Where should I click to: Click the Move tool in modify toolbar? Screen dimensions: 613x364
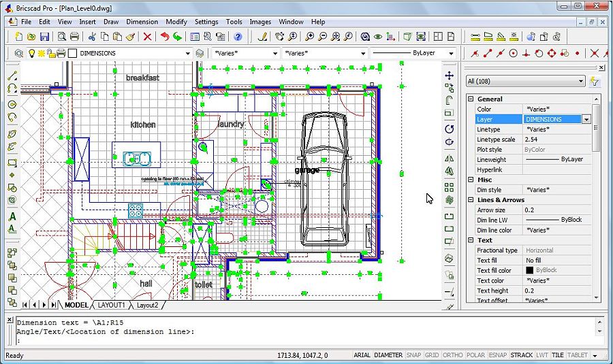coord(450,76)
